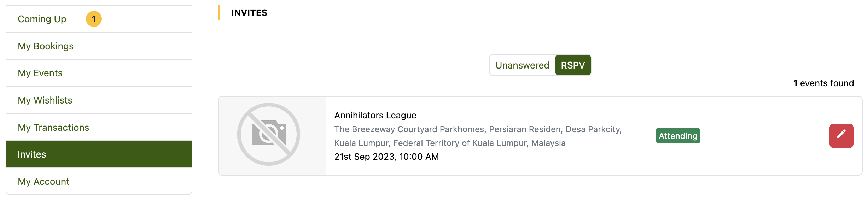Open My Events in the sidebar
The height and width of the screenshot is (200, 868).
click(40, 73)
